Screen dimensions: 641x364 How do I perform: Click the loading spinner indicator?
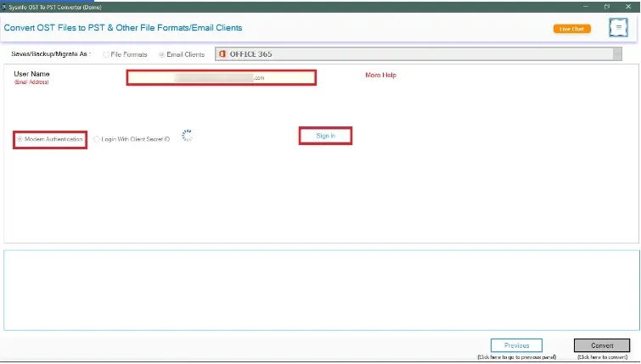(187, 135)
